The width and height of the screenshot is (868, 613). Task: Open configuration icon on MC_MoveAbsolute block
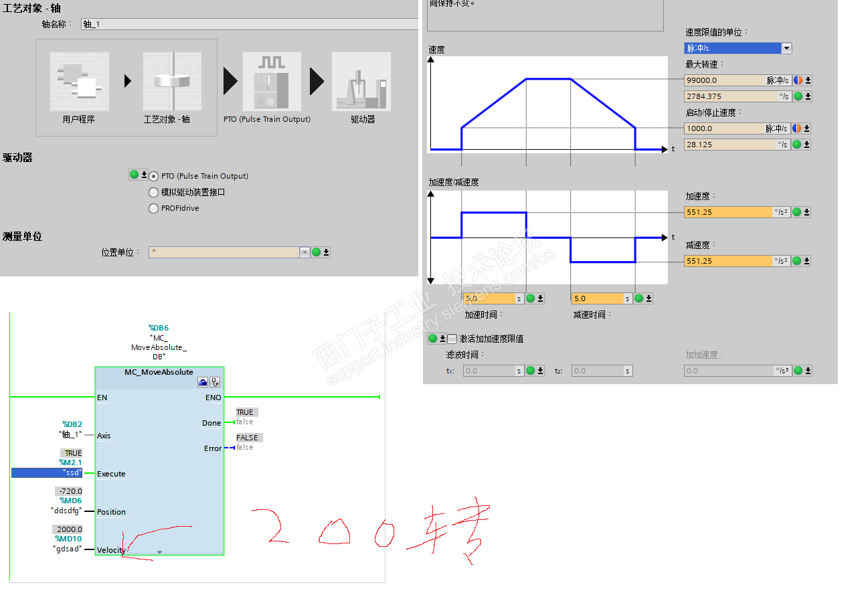coord(203,382)
